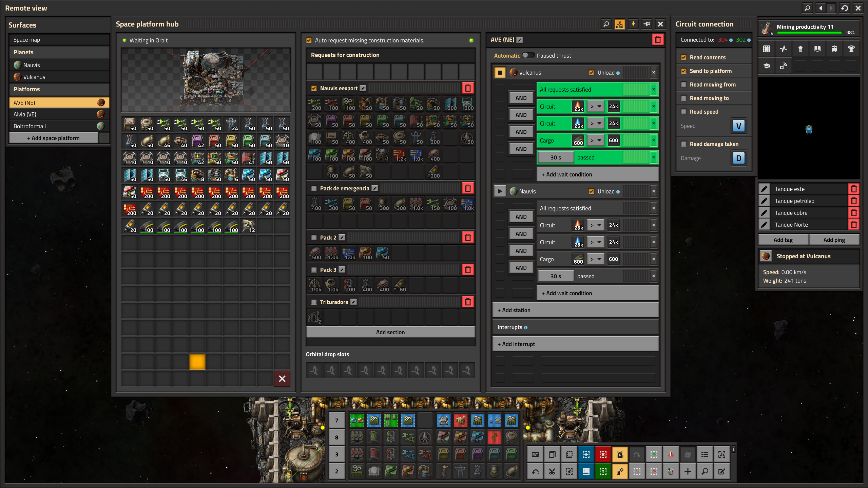The image size is (868, 488).
Task: Open the achievements trophy icon
Action: point(851,49)
